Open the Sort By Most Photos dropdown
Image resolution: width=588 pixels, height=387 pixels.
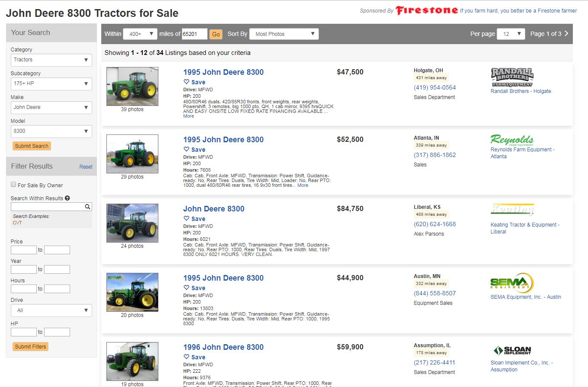(x=284, y=34)
